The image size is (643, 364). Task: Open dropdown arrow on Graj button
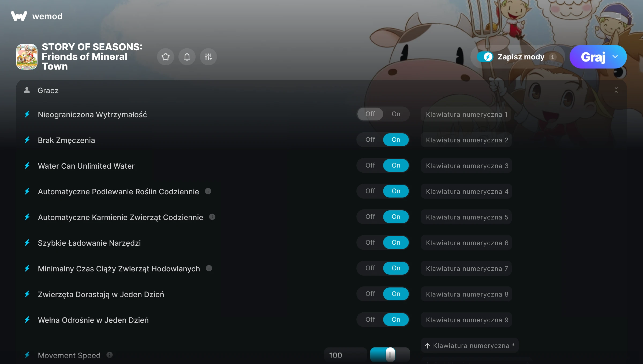point(615,57)
